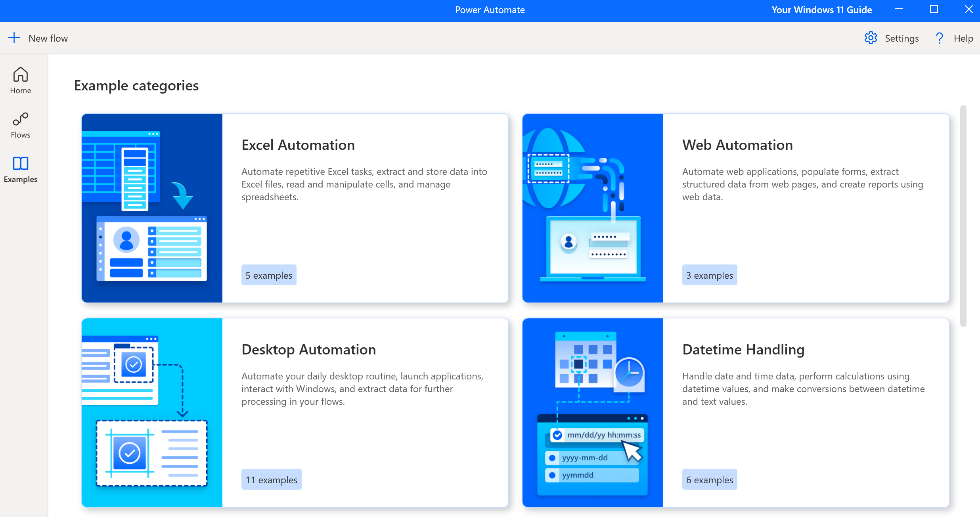Click the 3 examples badge under Web Automation
The image size is (980, 517).
(x=710, y=275)
